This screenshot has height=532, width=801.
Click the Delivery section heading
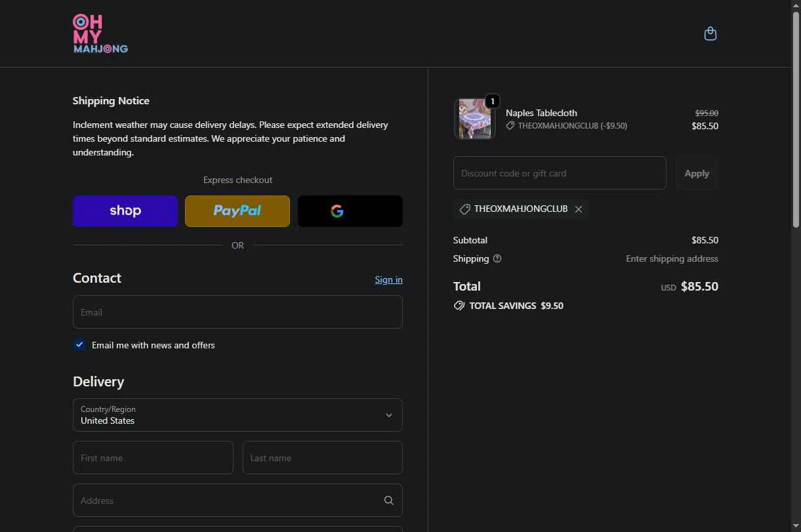(98, 382)
